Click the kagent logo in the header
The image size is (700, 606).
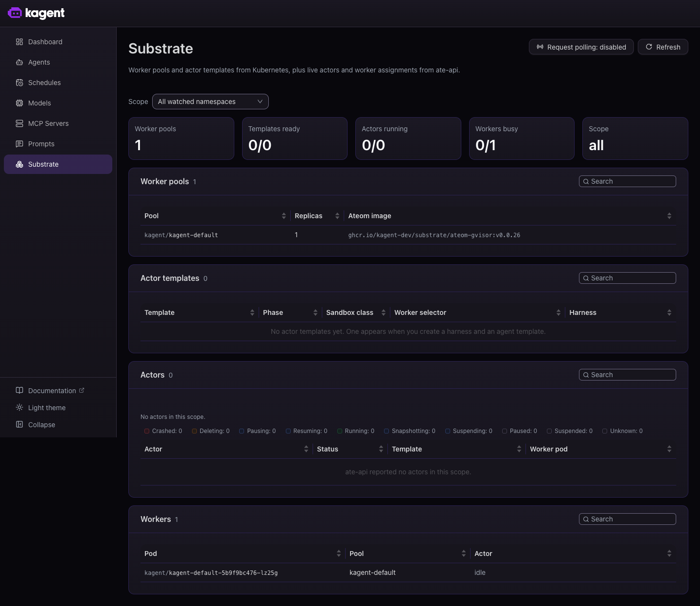(36, 13)
